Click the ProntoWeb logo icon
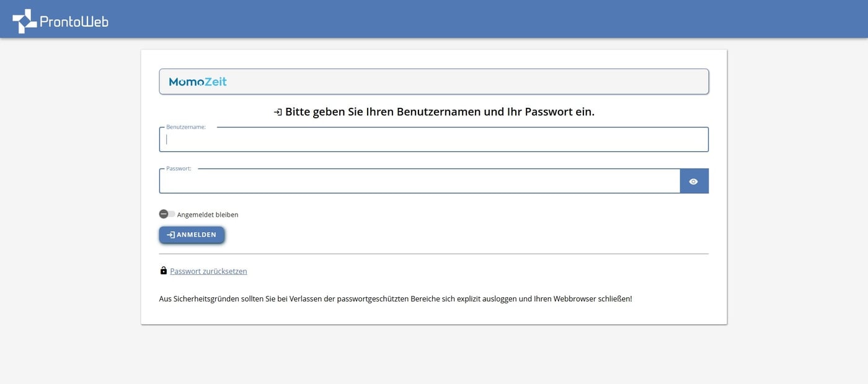Screen dimensions: 868x384 (x=25, y=21)
